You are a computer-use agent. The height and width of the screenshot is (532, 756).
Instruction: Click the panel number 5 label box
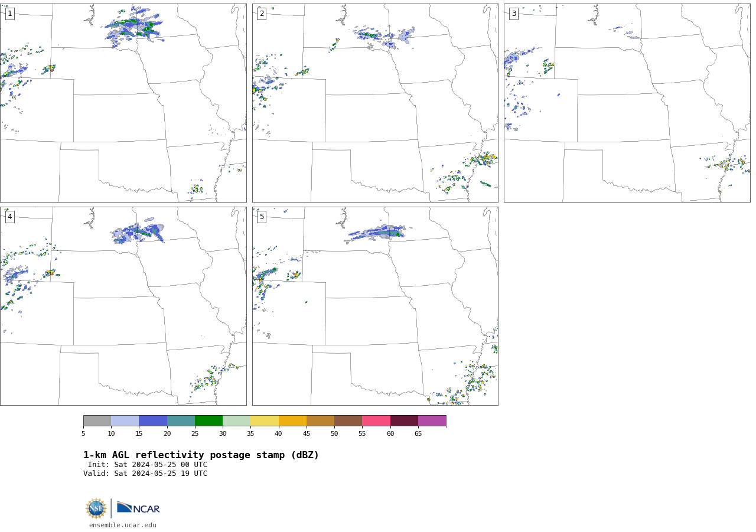262,217
